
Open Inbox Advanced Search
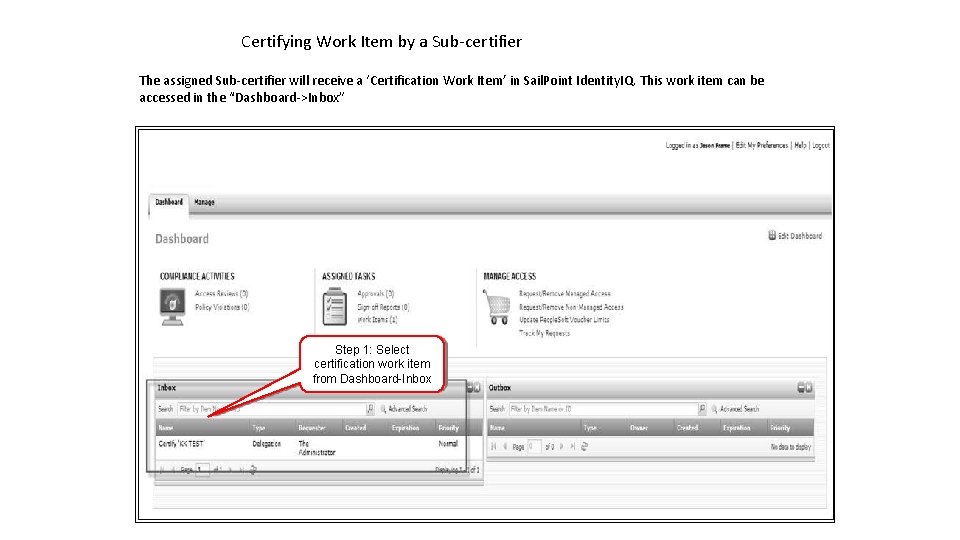click(404, 409)
